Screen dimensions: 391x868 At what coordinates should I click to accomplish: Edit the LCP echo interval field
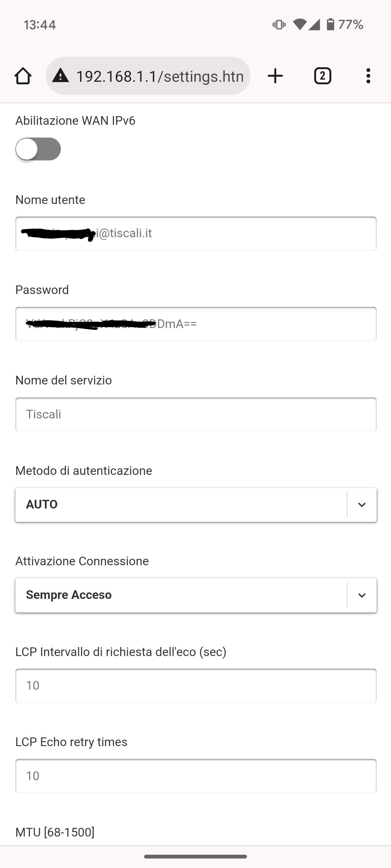195,686
